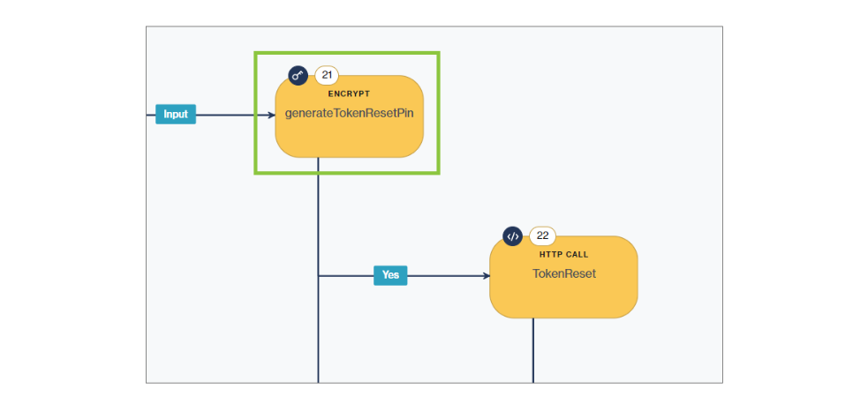Image resolution: width=868 pixels, height=396 pixels.
Task: Select the step number 22 badge
Action: click(542, 235)
